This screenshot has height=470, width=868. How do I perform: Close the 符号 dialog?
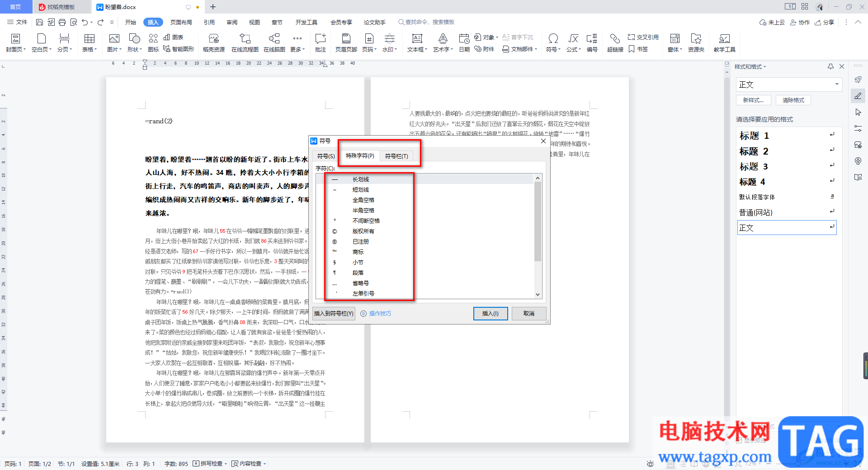543,141
